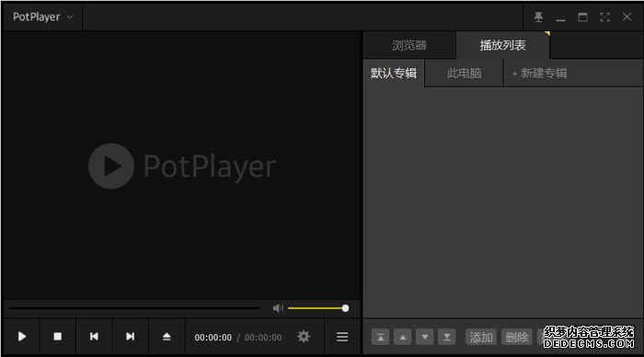This screenshot has width=644, height=357.
Task: Click the 00:00:00 elapsed time display
Action: [213, 338]
